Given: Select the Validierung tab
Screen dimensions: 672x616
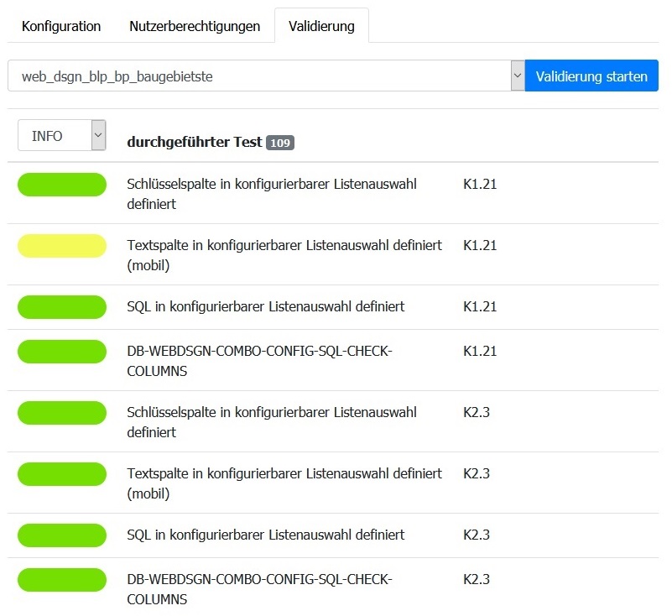Looking at the screenshot, I should [x=321, y=26].
